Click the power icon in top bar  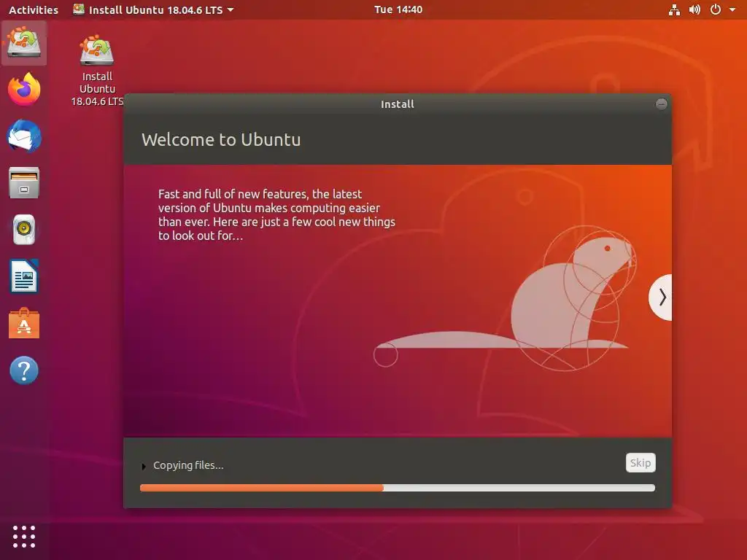point(716,9)
